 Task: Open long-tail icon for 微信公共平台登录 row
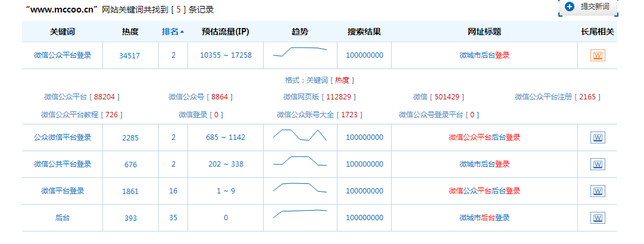pos(598,164)
